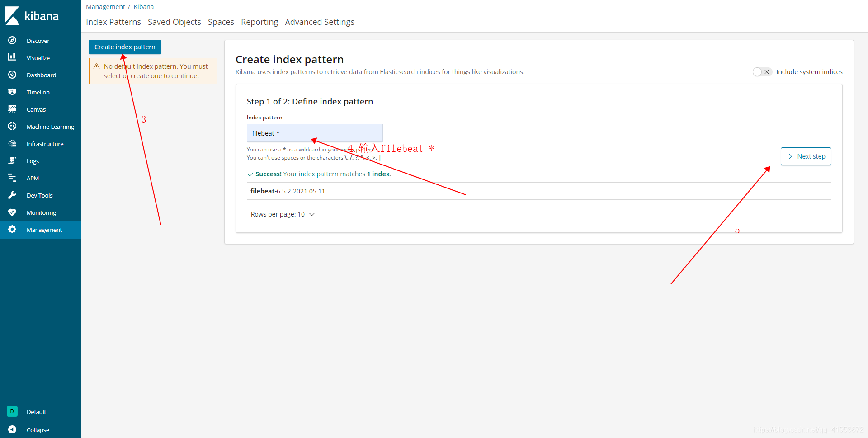
Task: Click the Include system indices label
Action: [809, 72]
